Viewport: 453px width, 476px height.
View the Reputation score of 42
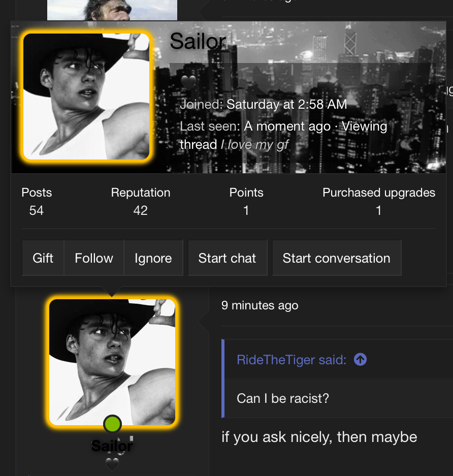[141, 210]
